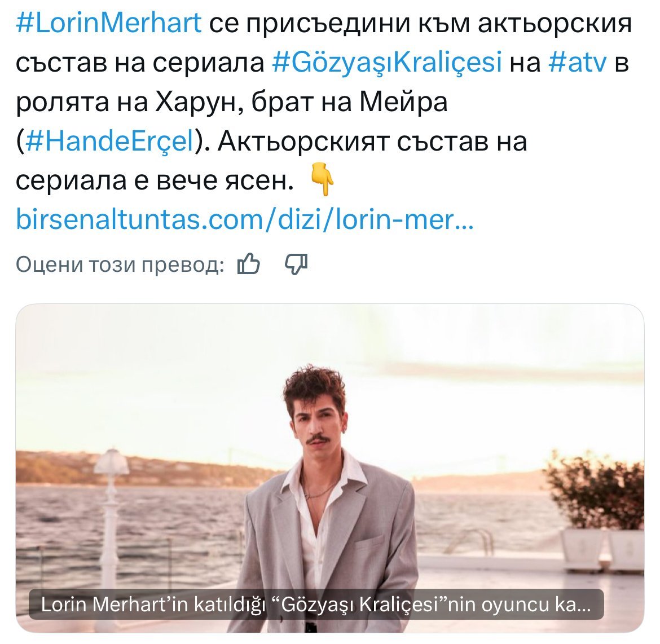Click the Lorin Merhart'in katıldığı caption overlay
660x644 pixels.
[x=316, y=605]
